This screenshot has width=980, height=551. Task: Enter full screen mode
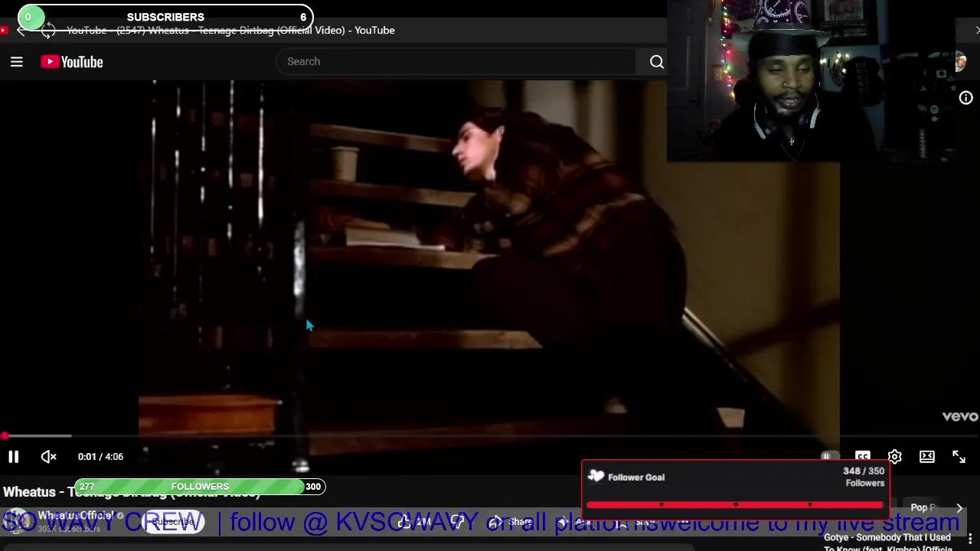point(959,457)
